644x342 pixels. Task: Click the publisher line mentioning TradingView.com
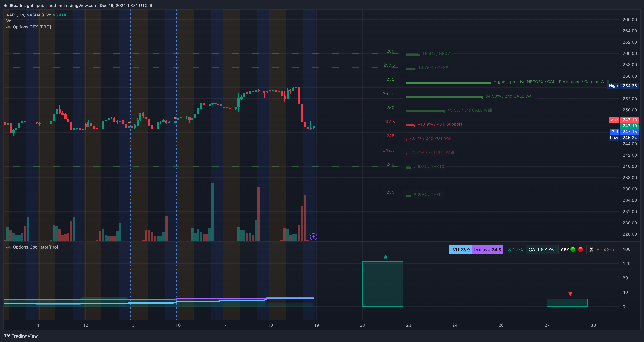pos(78,5)
